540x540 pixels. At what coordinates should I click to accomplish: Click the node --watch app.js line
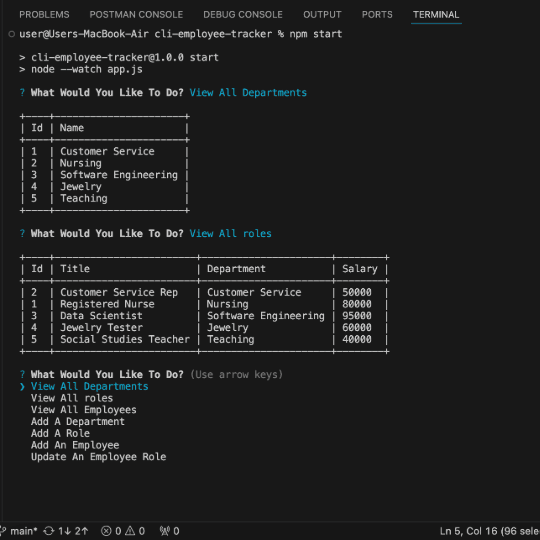(x=87, y=69)
